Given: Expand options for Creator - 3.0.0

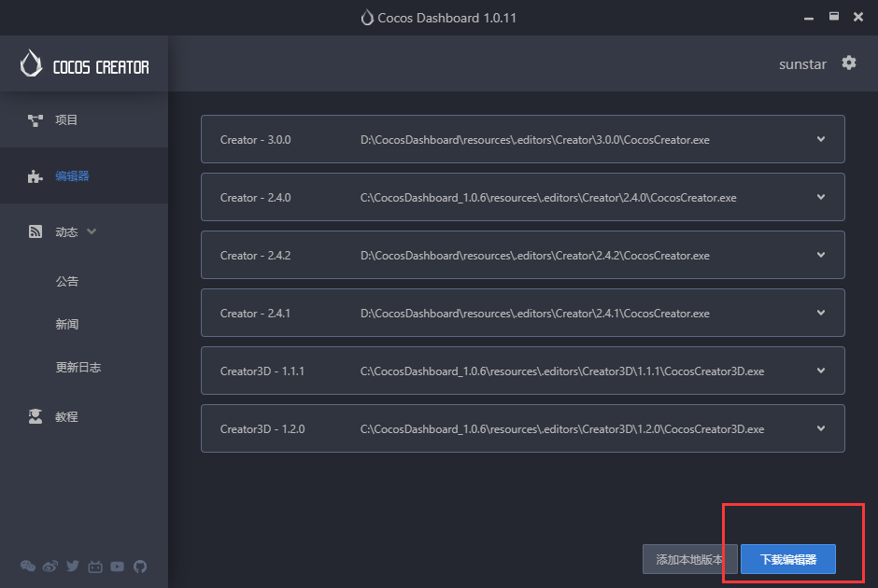Looking at the screenshot, I should (821, 139).
